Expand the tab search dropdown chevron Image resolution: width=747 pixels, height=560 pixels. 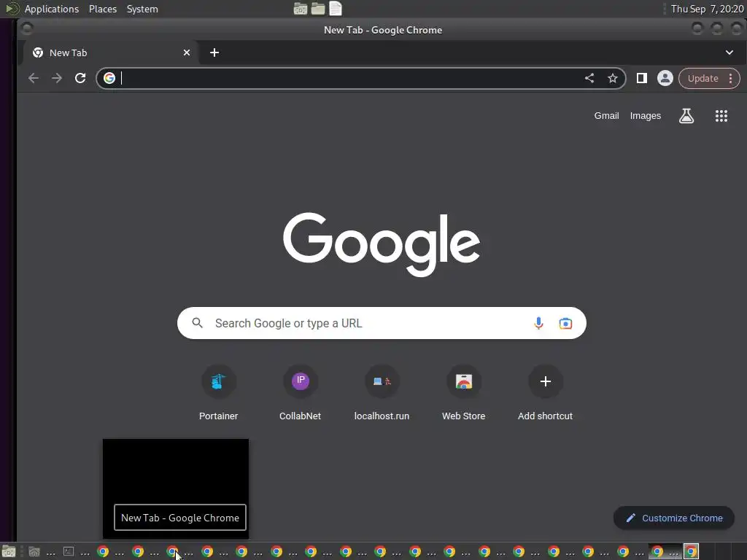pyautogui.click(x=729, y=52)
